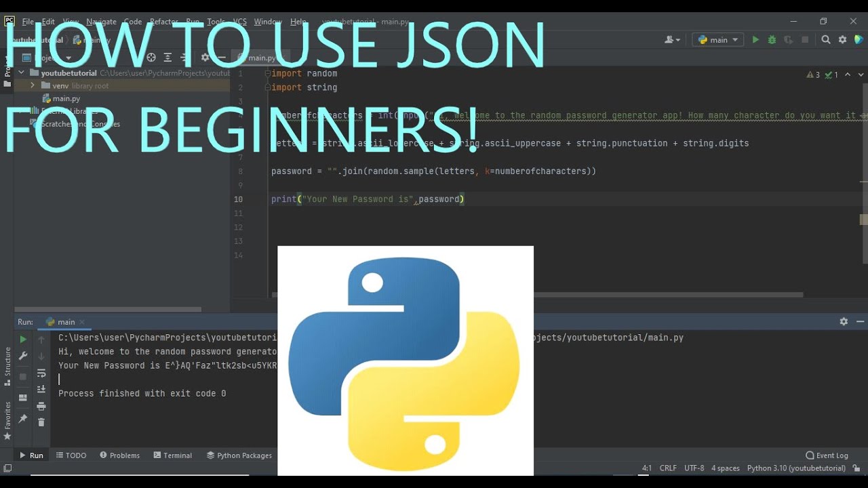Collapse the import block fold marker
Viewport: 868px width, 488px height.
coord(267,73)
